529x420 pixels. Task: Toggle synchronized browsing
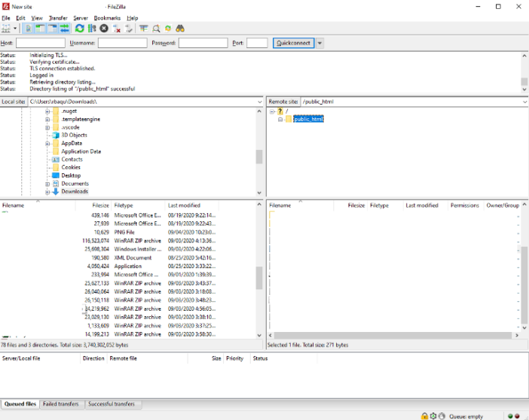(x=168, y=29)
